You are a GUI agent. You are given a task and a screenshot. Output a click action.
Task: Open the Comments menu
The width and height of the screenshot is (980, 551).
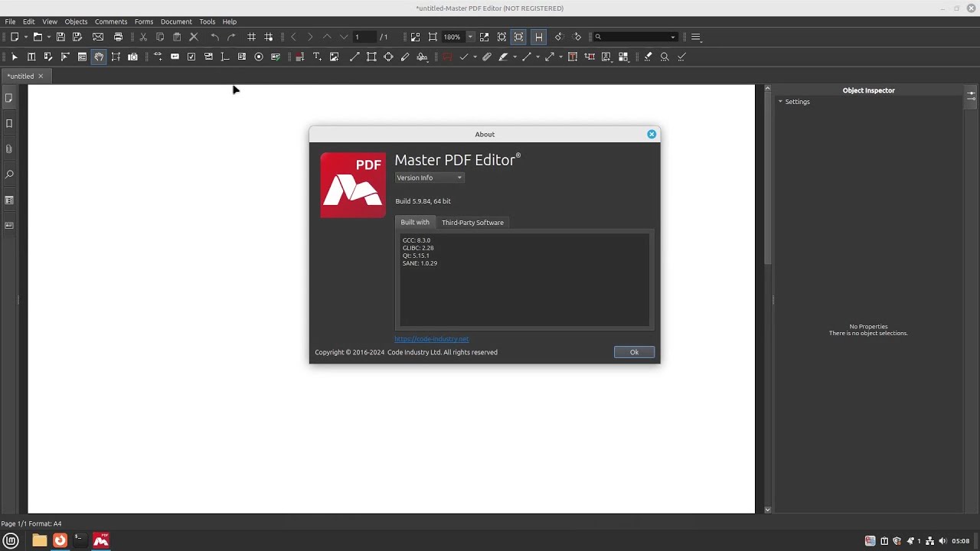coord(111,21)
